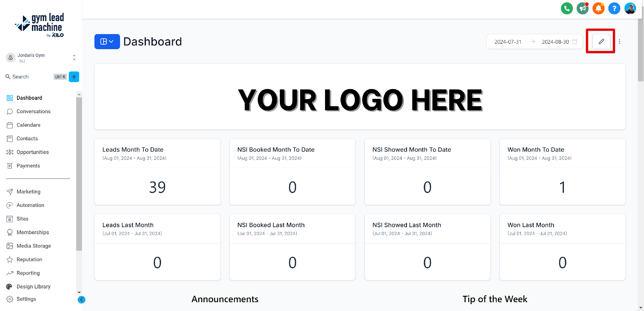The image size is (644, 311).
Task: Click the blue help question mark icon
Action: (614, 9)
